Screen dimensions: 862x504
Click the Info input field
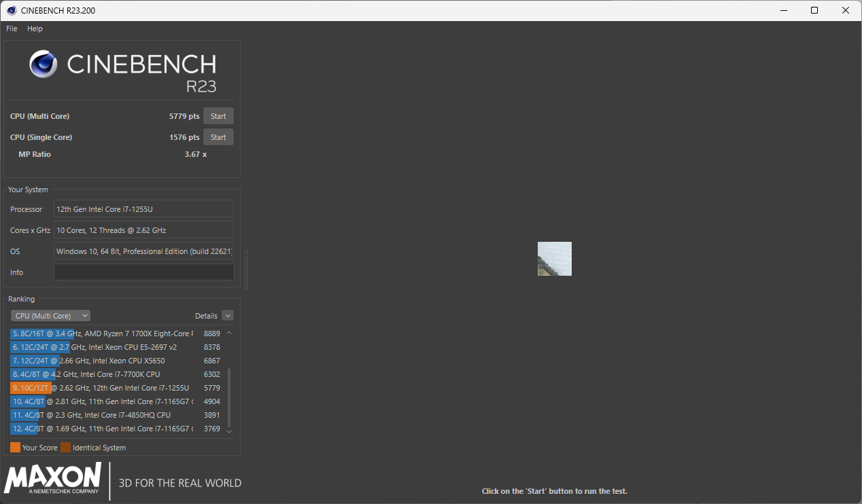tap(144, 272)
